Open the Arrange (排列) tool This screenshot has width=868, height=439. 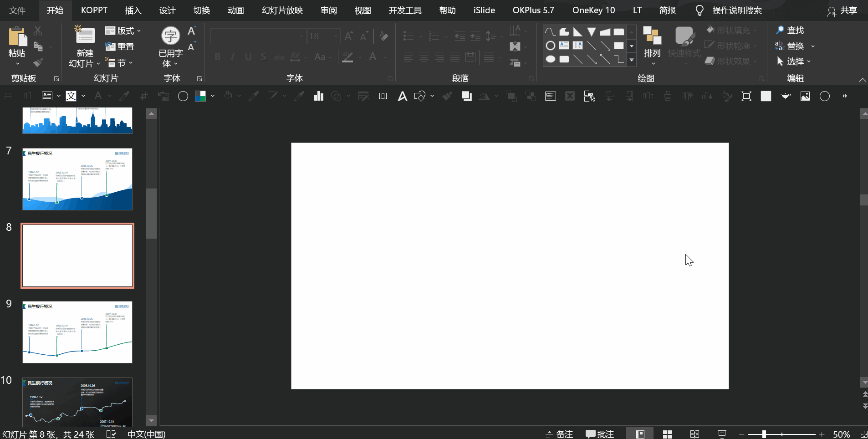click(x=652, y=45)
